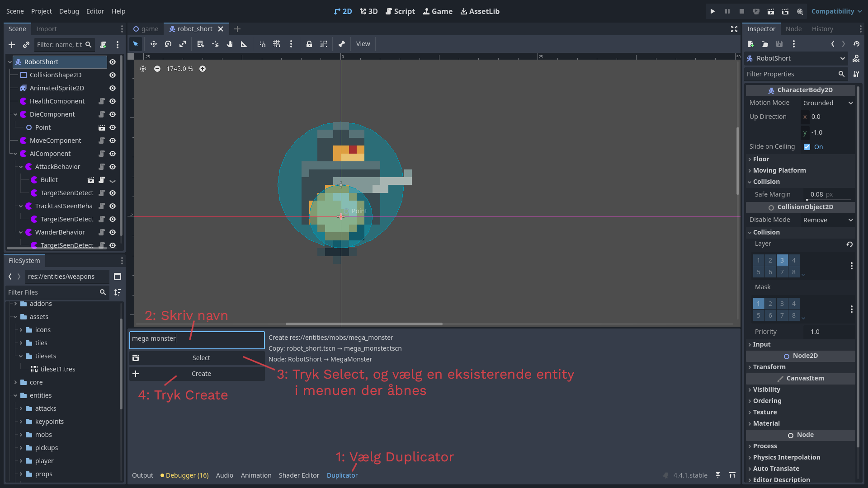Image resolution: width=868 pixels, height=488 pixels.
Task: Select the Rotate Mode tool icon
Action: (168, 44)
